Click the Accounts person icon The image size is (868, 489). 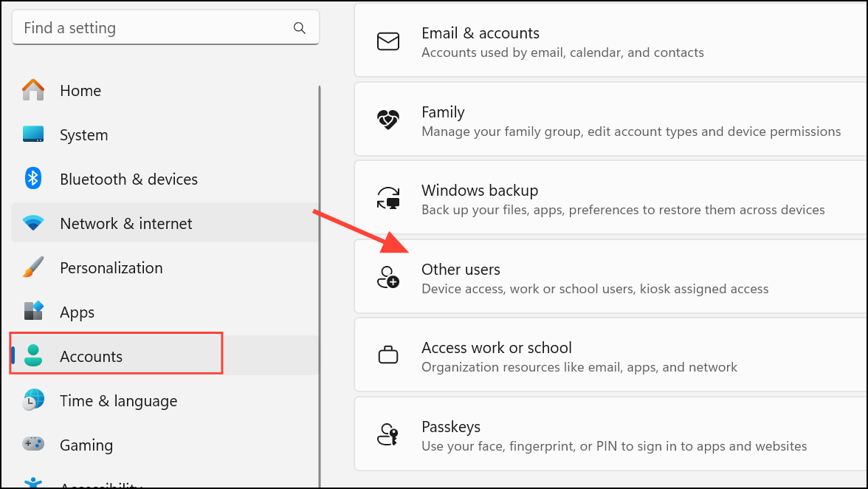pos(33,355)
